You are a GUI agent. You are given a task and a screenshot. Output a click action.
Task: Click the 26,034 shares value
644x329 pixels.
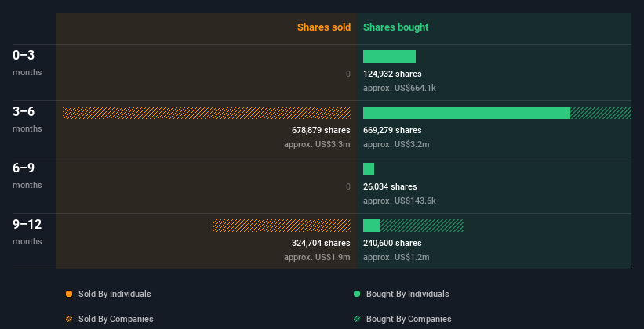click(x=390, y=186)
